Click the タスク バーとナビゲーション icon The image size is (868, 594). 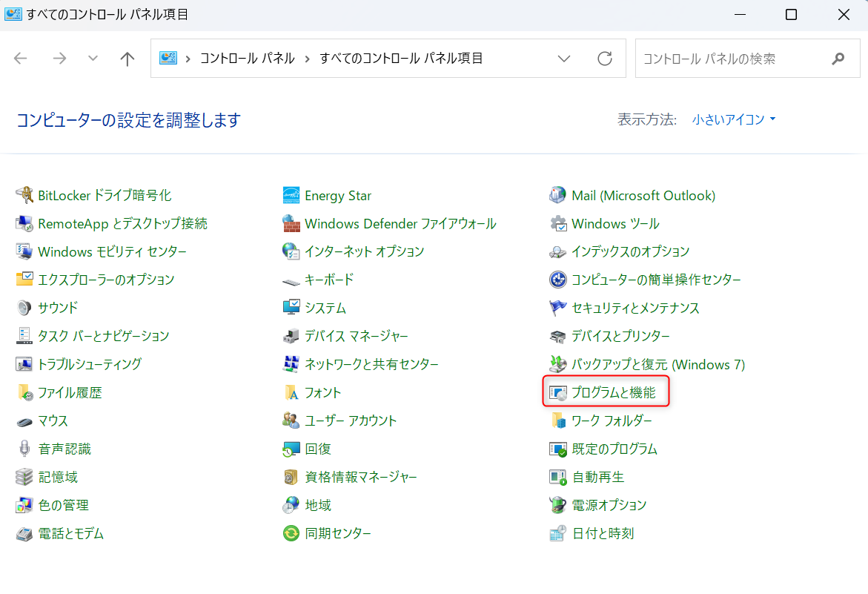click(x=24, y=336)
